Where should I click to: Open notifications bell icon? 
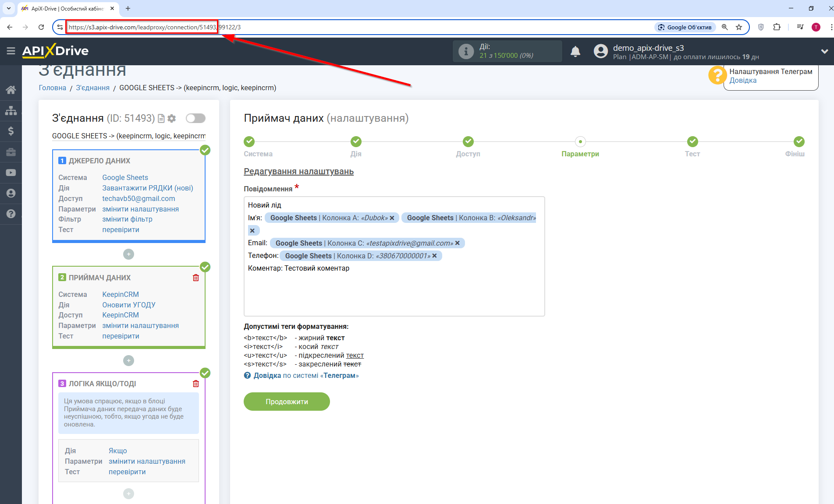point(575,51)
